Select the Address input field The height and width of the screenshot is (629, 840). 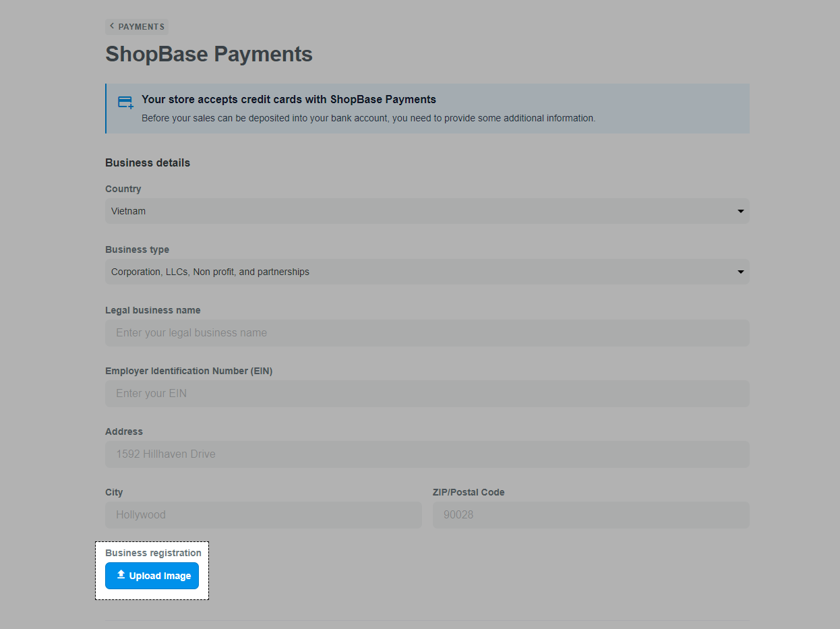pyautogui.click(x=427, y=454)
